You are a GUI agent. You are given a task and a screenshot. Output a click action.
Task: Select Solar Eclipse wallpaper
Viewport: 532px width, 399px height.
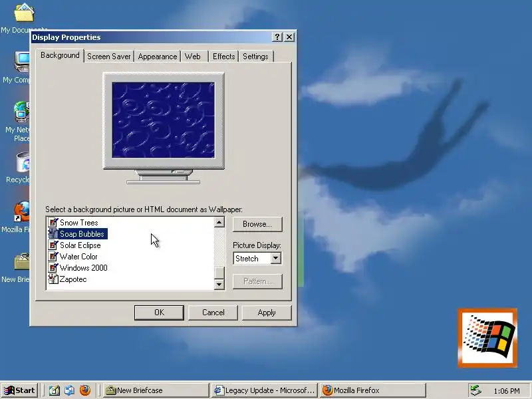point(80,245)
